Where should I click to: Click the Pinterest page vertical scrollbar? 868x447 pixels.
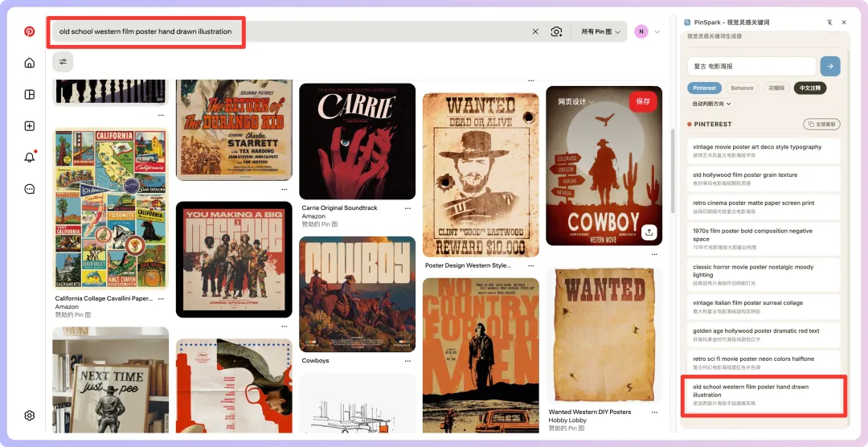673,170
